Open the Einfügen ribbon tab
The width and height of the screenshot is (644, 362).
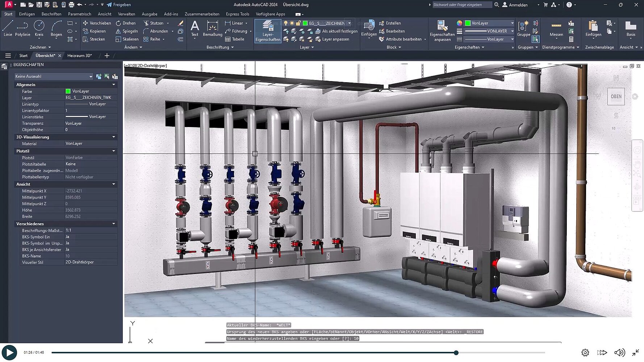27,14
